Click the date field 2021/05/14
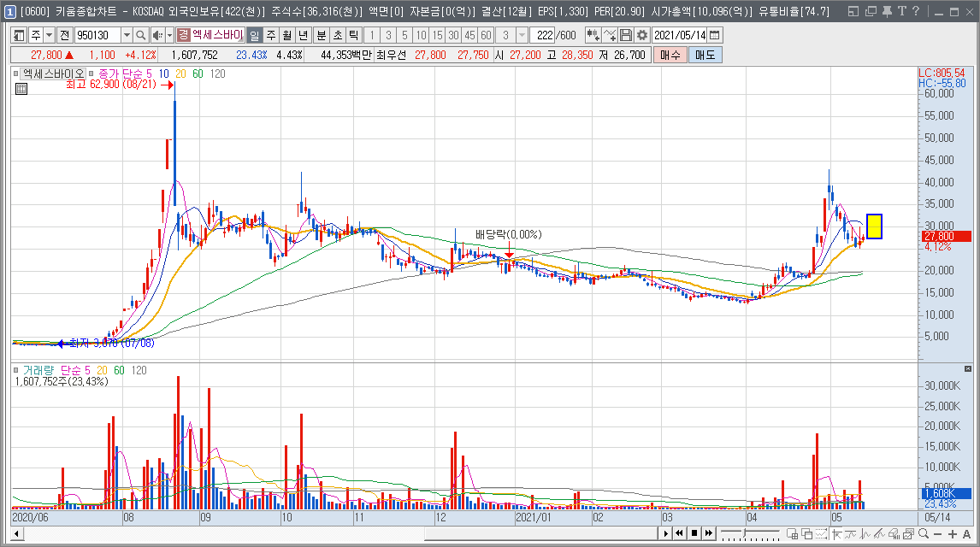The image size is (980, 547). [680, 36]
